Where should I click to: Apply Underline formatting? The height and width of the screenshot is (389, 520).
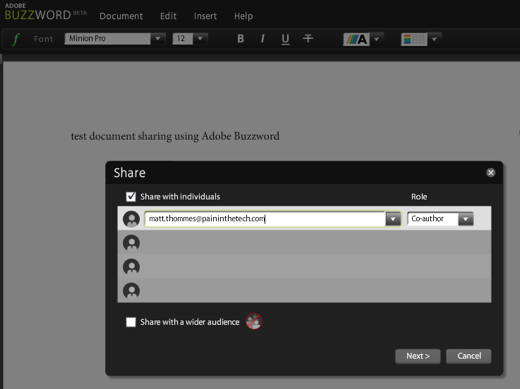pyautogui.click(x=285, y=39)
